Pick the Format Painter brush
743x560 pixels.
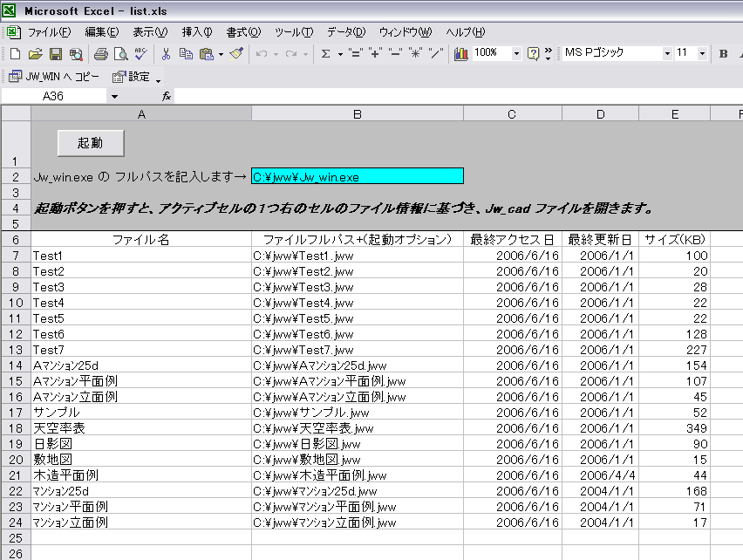[236, 54]
